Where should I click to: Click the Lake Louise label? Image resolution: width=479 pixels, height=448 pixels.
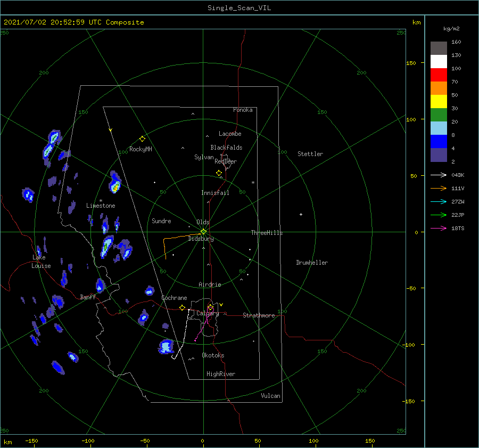pyautogui.click(x=41, y=262)
